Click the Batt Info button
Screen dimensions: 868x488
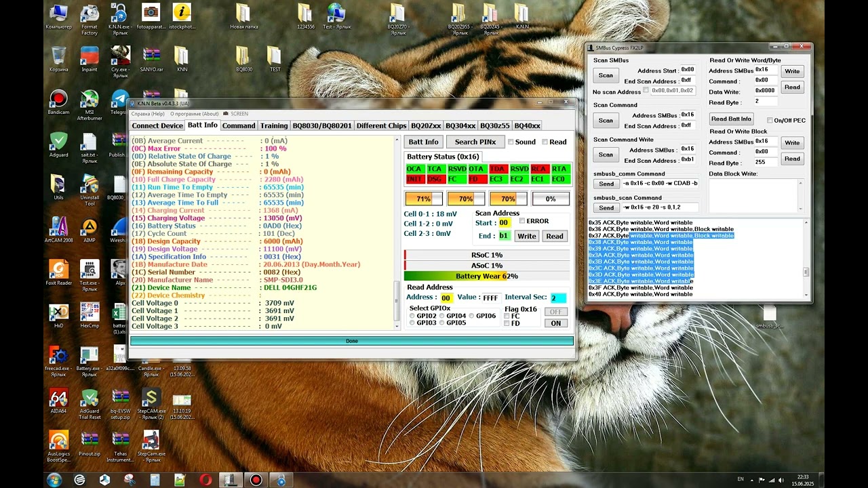[423, 142]
